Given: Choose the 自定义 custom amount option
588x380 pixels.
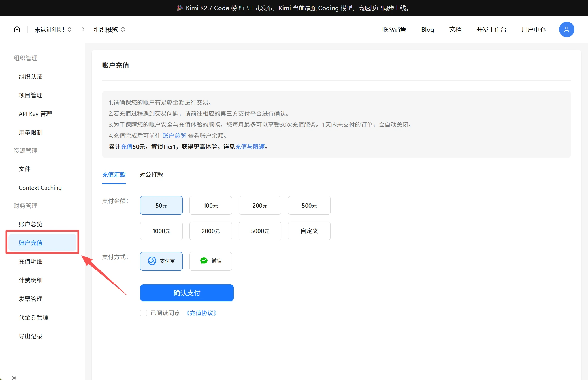Looking at the screenshot, I should click(309, 231).
